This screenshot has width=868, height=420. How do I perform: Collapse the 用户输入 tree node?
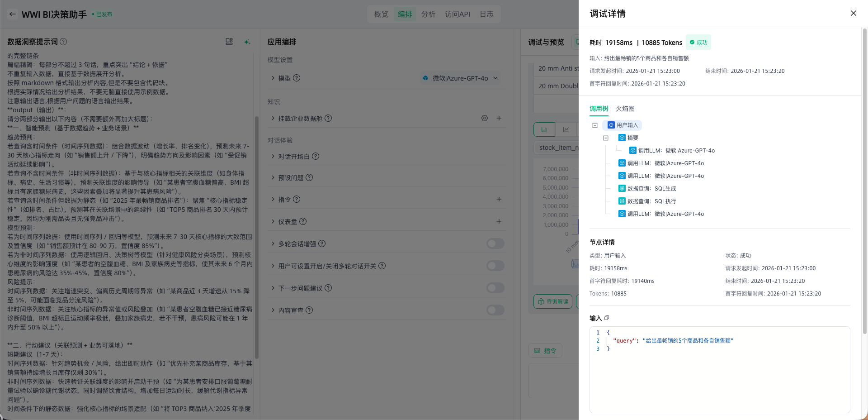coord(595,125)
